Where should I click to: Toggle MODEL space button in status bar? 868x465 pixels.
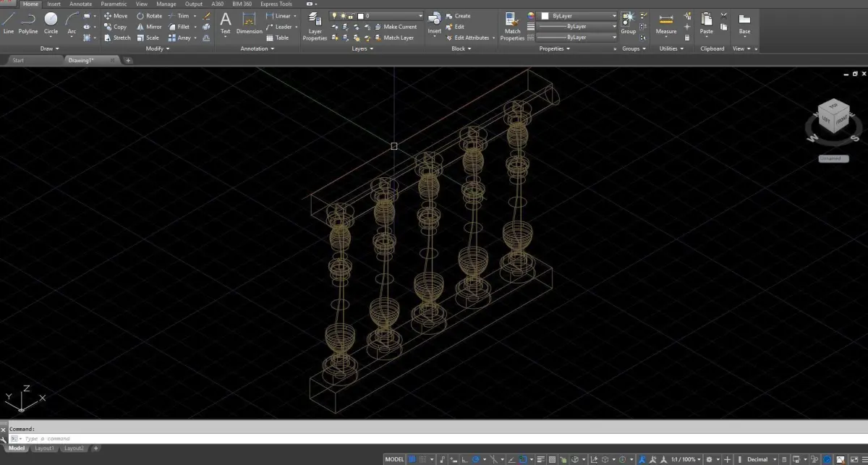coord(394,459)
